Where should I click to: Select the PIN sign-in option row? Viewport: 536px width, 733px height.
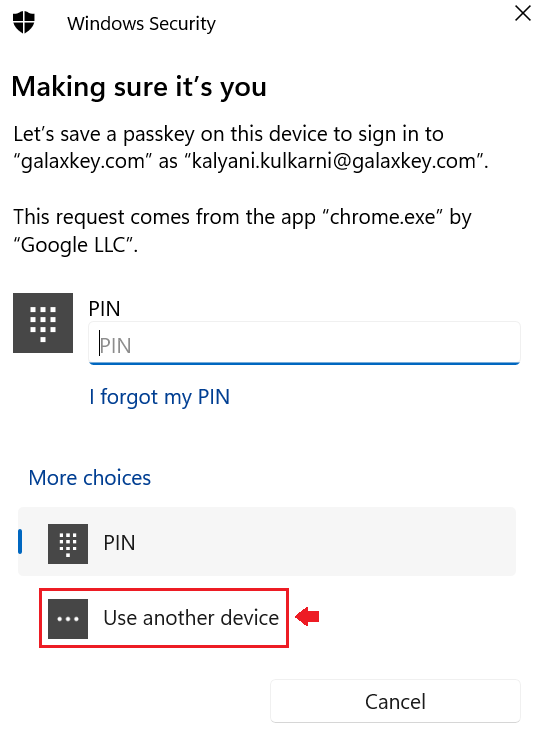(x=267, y=542)
